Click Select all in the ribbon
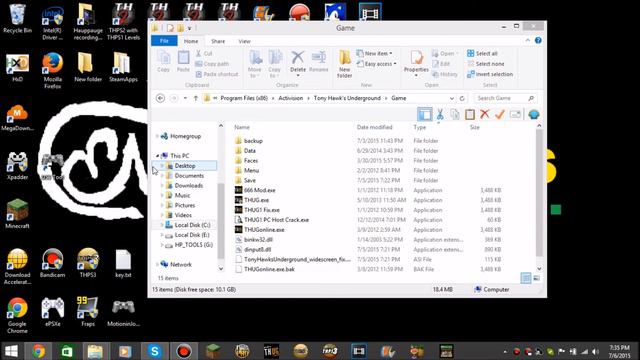 pos(482,53)
